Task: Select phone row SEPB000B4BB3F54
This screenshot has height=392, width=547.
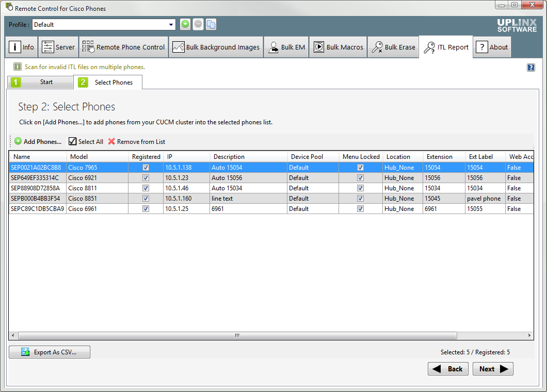Action: tap(271, 199)
